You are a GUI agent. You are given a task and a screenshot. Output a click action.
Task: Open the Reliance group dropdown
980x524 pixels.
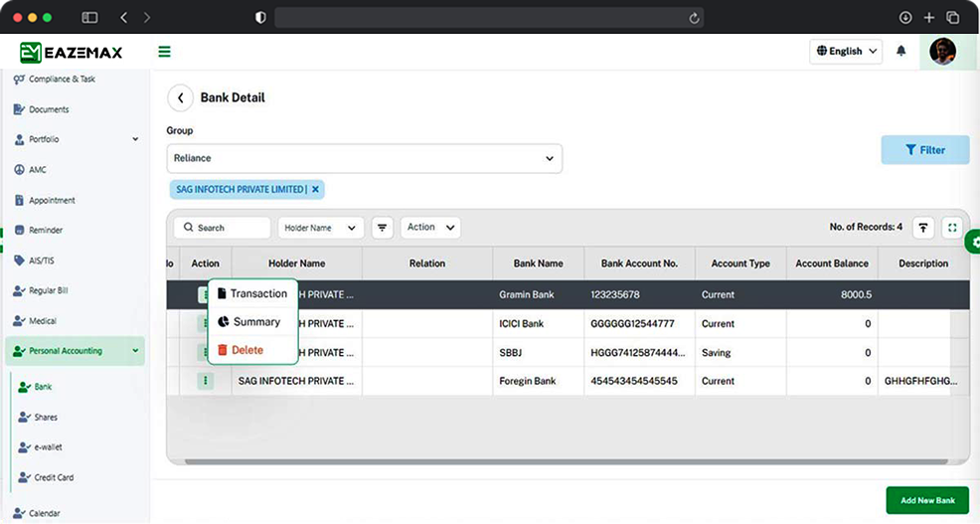[365, 158]
